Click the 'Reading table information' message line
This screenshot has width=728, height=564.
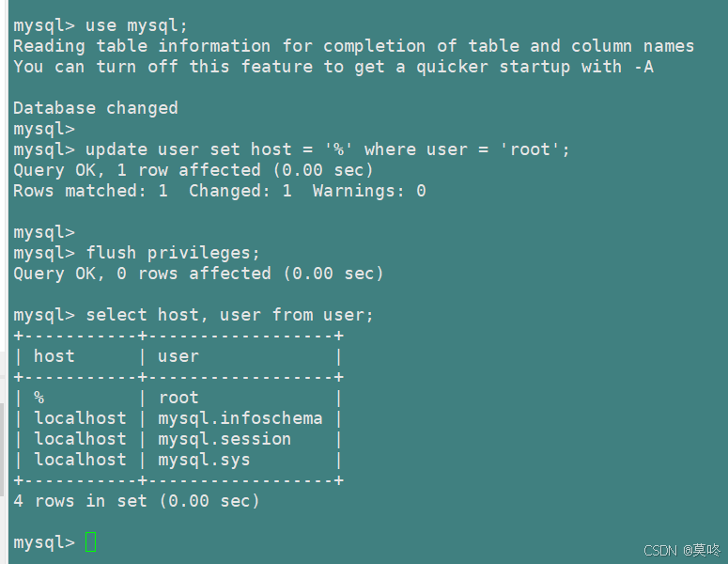353,46
